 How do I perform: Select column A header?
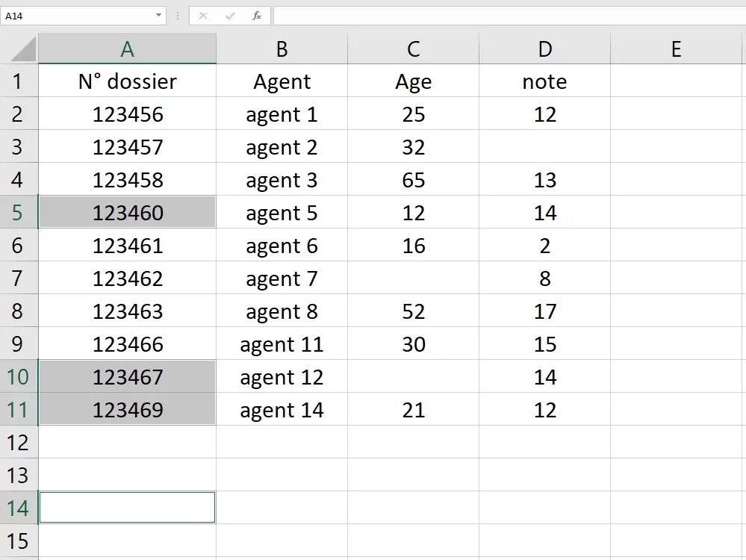pos(127,49)
